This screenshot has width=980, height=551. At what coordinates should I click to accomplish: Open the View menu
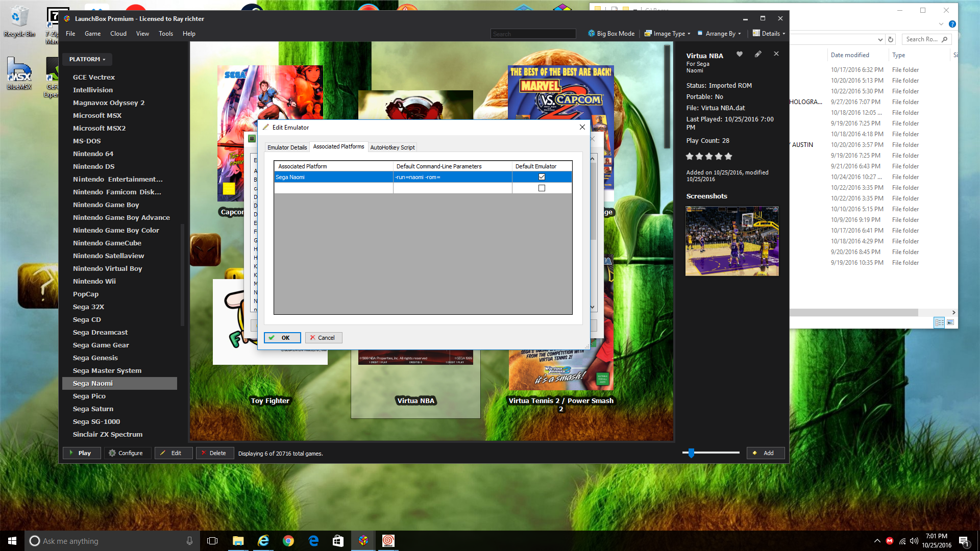coord(142,34)
